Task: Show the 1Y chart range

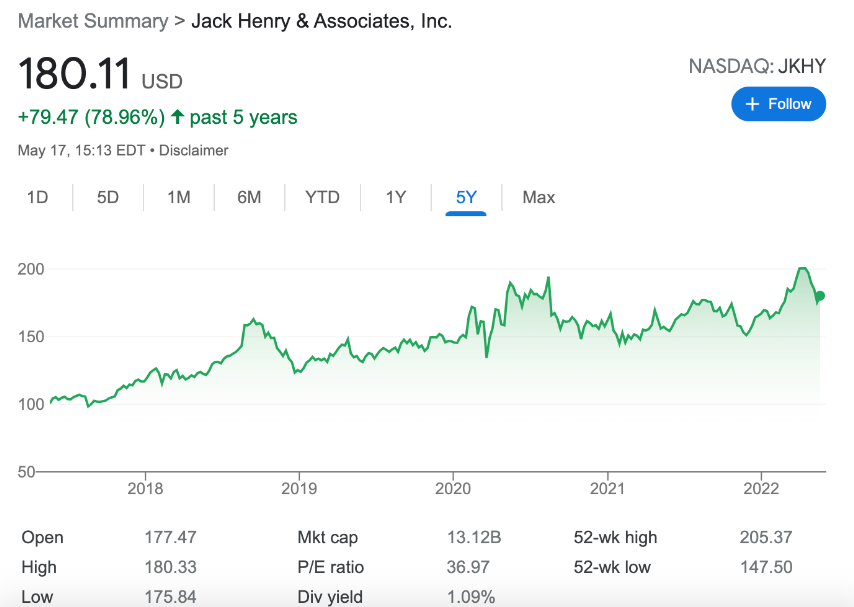Action: 396,197
